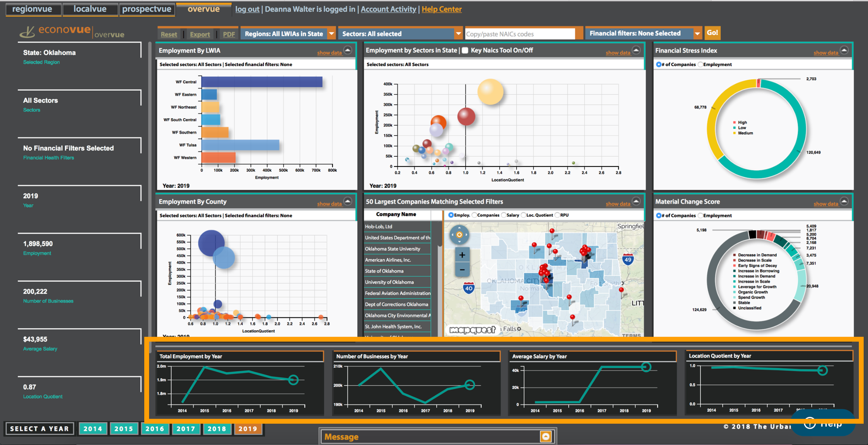Select the red High legend swatch in Financial Stress Index
The image size is (868, 445).
735,122
